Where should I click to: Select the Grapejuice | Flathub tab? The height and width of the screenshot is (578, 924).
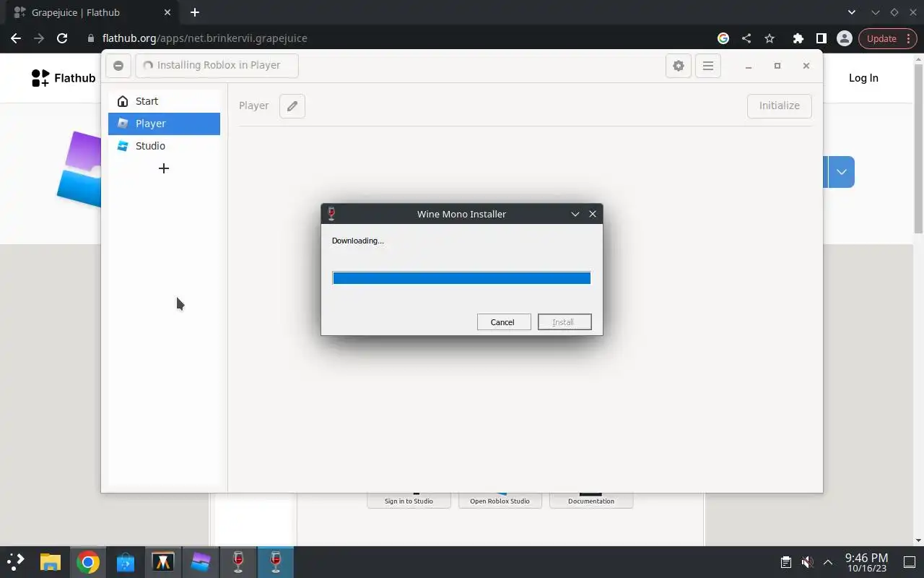pyautogui.click(x=94, y=12)
